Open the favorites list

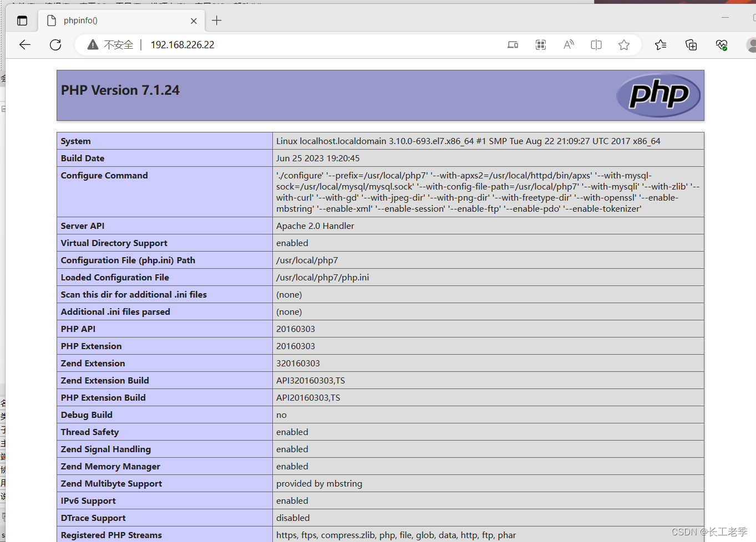660,45
